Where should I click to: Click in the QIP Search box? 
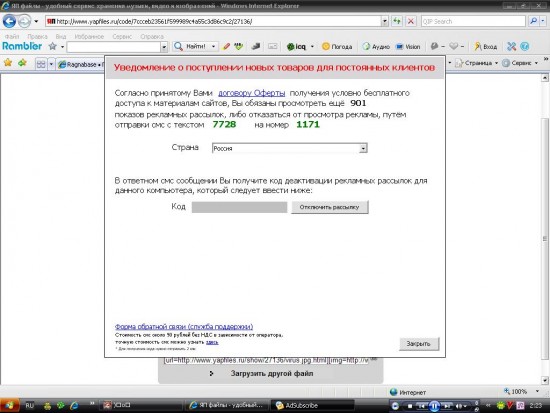point(473,21)
